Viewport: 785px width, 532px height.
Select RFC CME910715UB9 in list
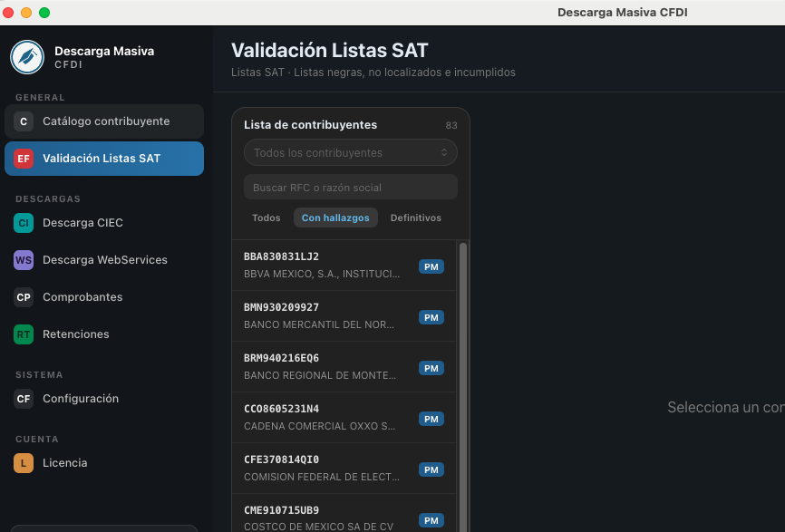[281, 510]
